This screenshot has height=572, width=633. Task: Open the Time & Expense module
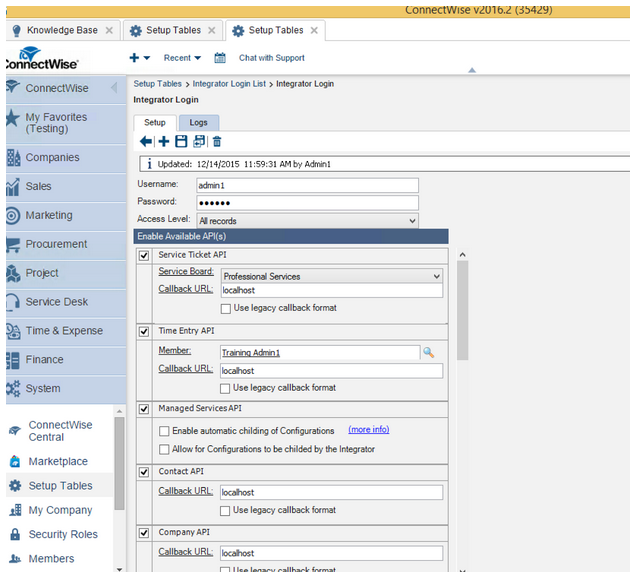point(66,331)
